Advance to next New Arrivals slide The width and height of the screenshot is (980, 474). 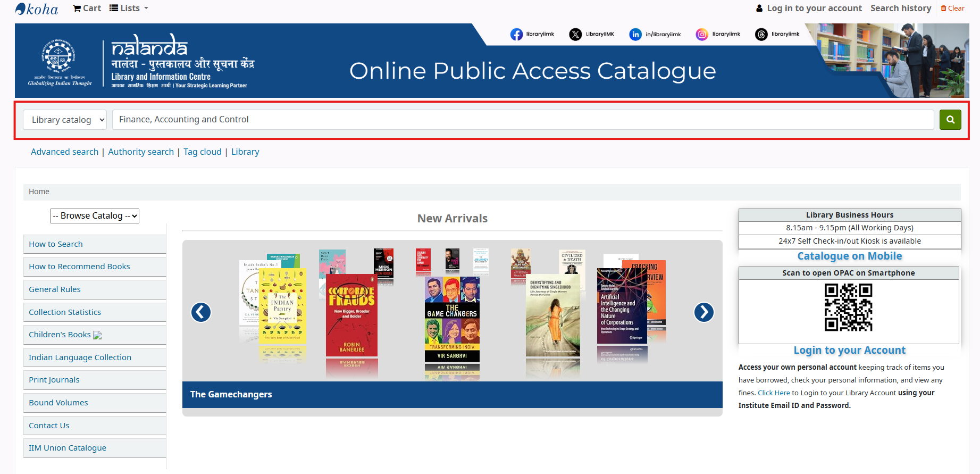tap(703, 312)
